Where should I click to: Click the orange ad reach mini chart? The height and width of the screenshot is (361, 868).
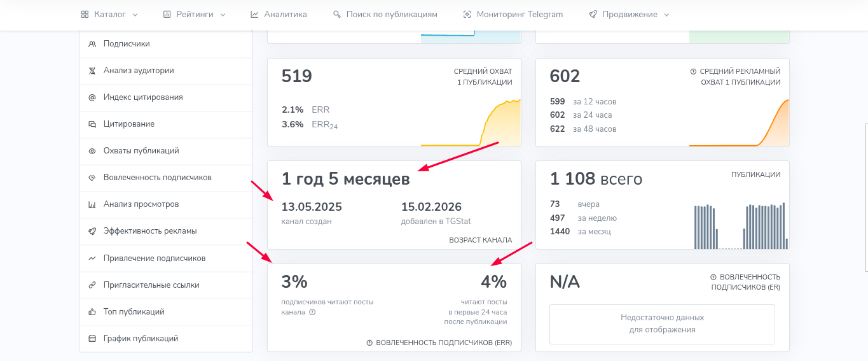[x=739, y=122]
